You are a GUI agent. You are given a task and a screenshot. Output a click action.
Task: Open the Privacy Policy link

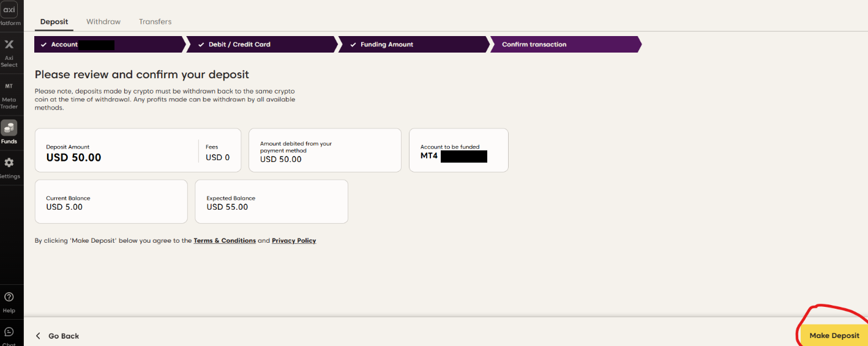click(294, 241)
